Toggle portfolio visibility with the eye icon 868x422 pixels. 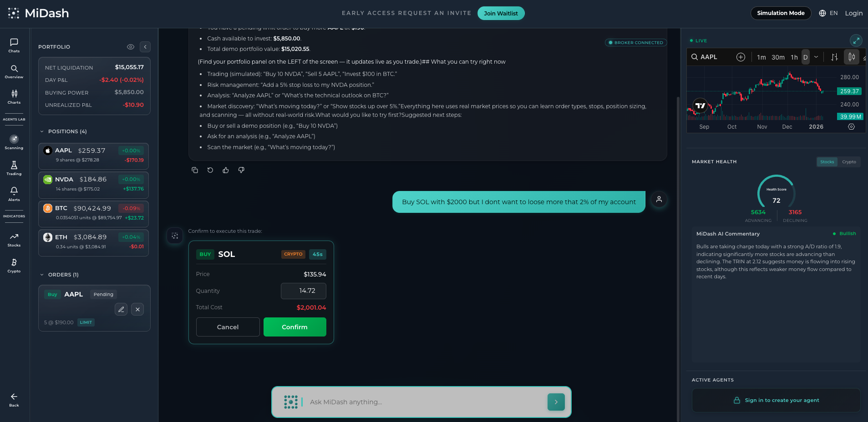131,46
